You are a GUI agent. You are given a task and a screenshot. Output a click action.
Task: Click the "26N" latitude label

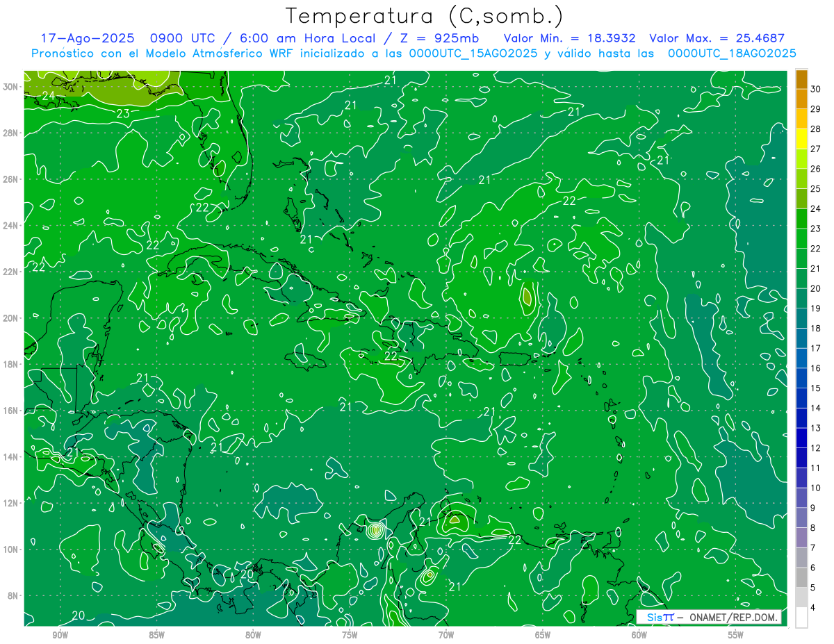point(10,179)
